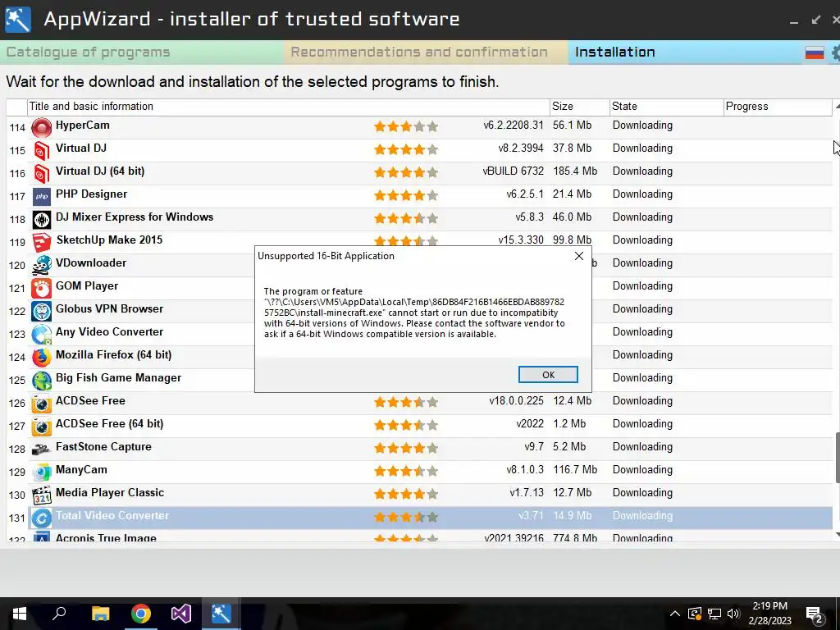Open taskbar search magnifier

pos(59,614)
